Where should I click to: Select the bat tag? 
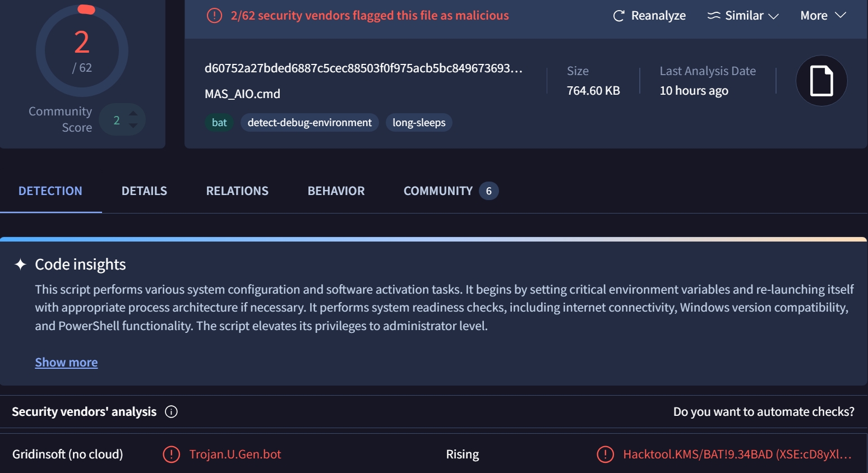(x=219, y=122)
